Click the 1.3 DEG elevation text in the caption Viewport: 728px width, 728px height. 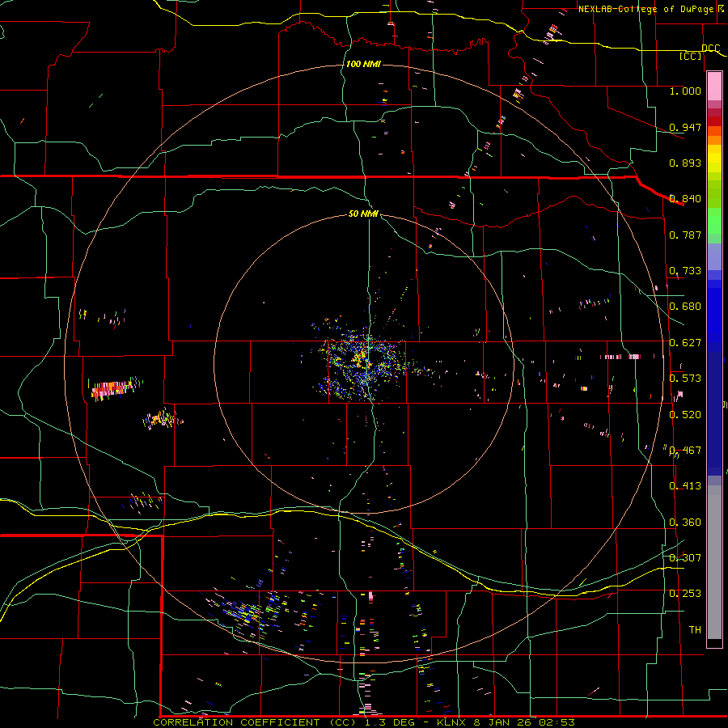388,722
